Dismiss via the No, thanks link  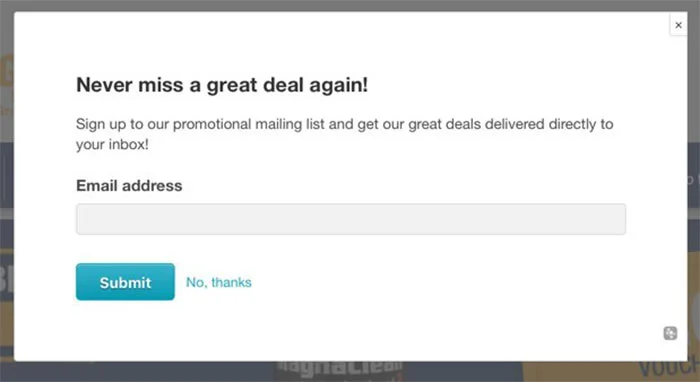(219, 282)
